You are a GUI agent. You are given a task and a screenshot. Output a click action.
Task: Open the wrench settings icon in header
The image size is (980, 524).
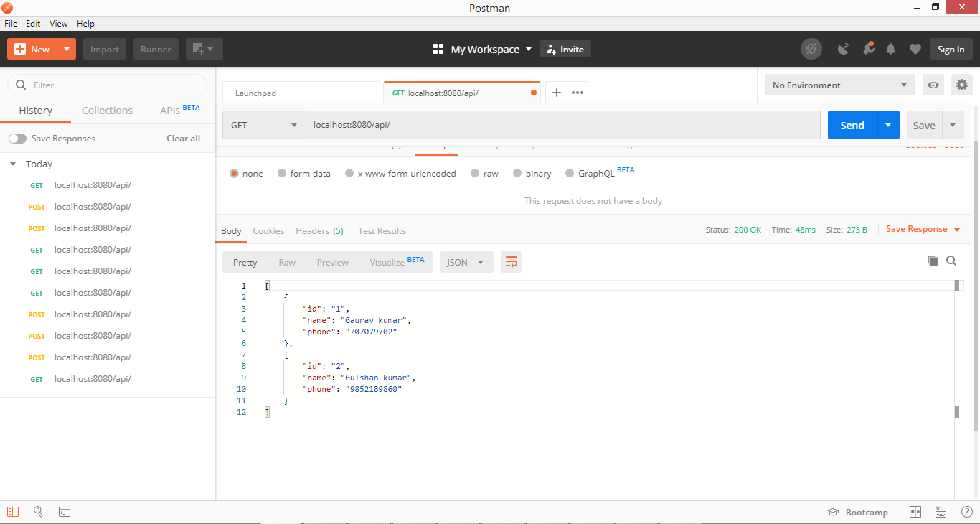tap(868, 49)
